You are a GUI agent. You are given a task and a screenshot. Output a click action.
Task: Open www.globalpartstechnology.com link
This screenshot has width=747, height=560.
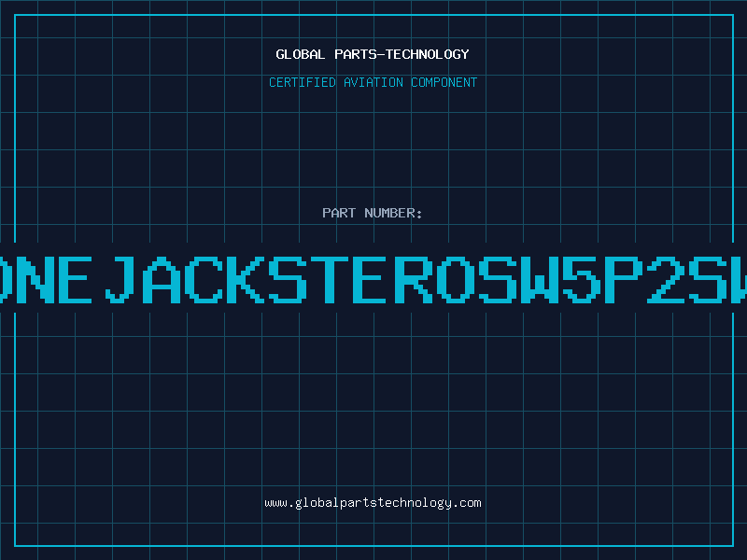pyautogui.click(x=373, y=503)
